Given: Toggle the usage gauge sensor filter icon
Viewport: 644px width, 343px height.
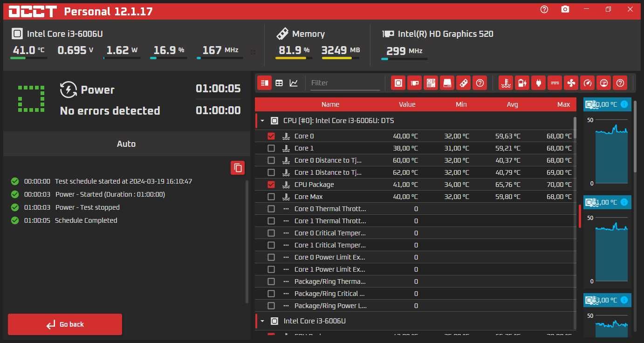Looking at the screenshot, I should pos(603,83).
